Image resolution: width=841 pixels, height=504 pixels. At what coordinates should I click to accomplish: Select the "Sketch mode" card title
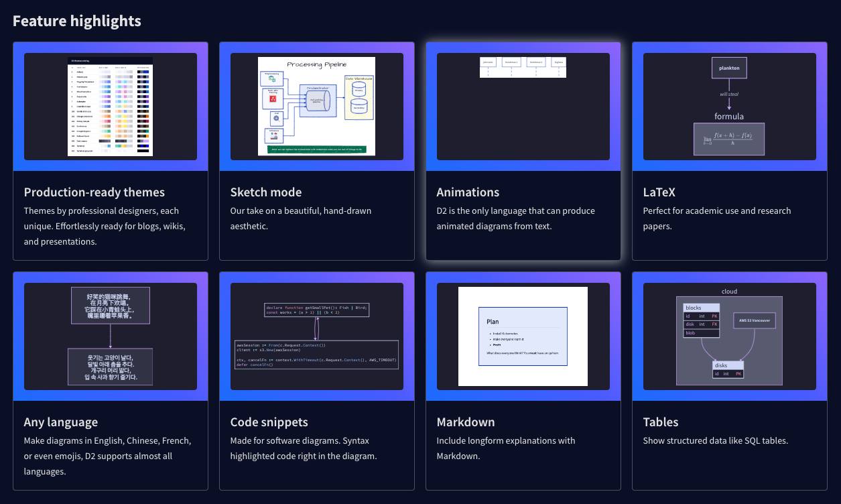(266, 192)
